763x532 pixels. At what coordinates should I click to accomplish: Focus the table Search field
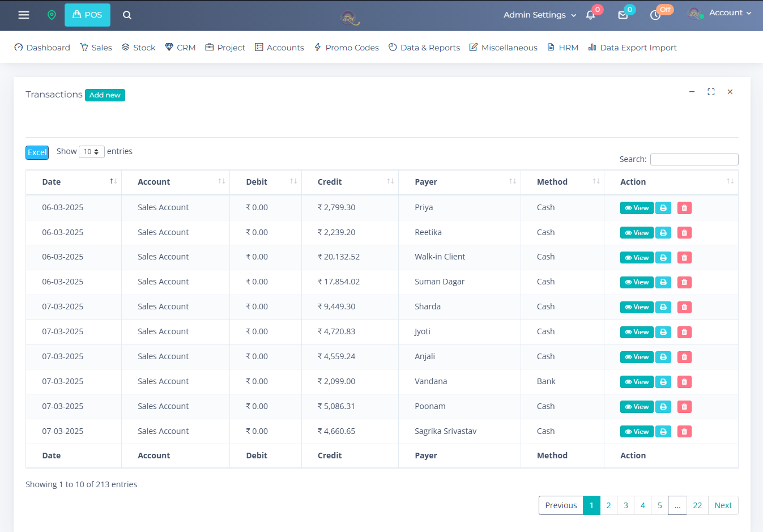[694, 159]
